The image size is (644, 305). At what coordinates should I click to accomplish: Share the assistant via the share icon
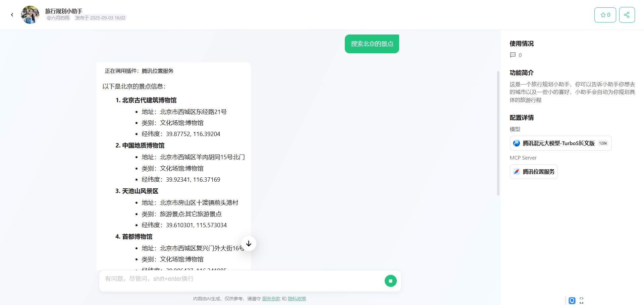(627, 15)
